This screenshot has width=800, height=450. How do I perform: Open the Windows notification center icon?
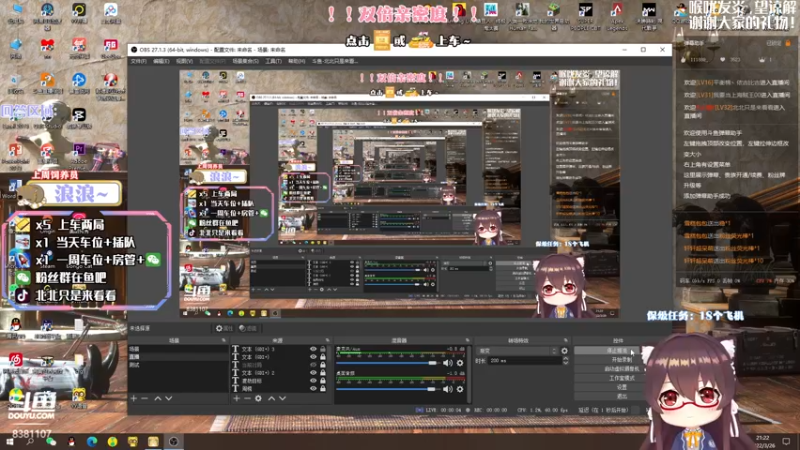coord(786,441)
